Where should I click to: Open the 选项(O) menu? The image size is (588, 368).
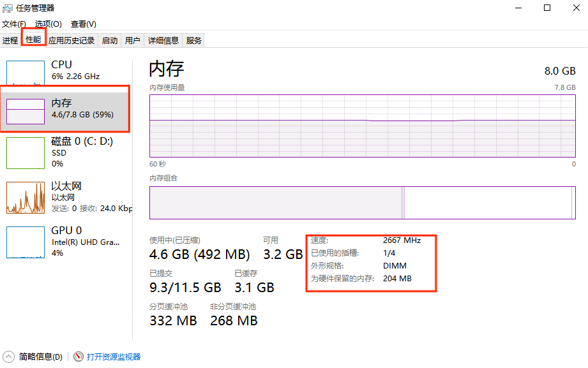pos(49,24)
